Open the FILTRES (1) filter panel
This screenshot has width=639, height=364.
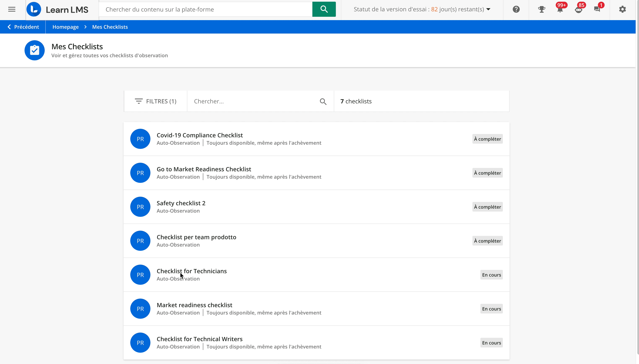[155, 101]
